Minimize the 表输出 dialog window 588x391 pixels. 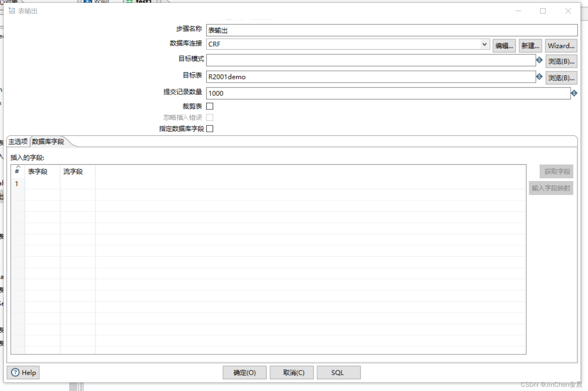518,11
